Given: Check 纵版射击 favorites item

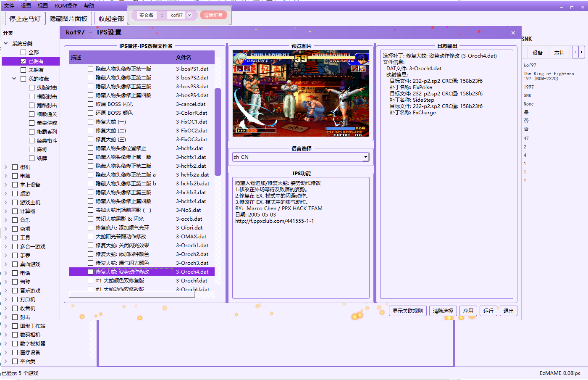Looking at the screenshot, I should [x=32, y=87].
